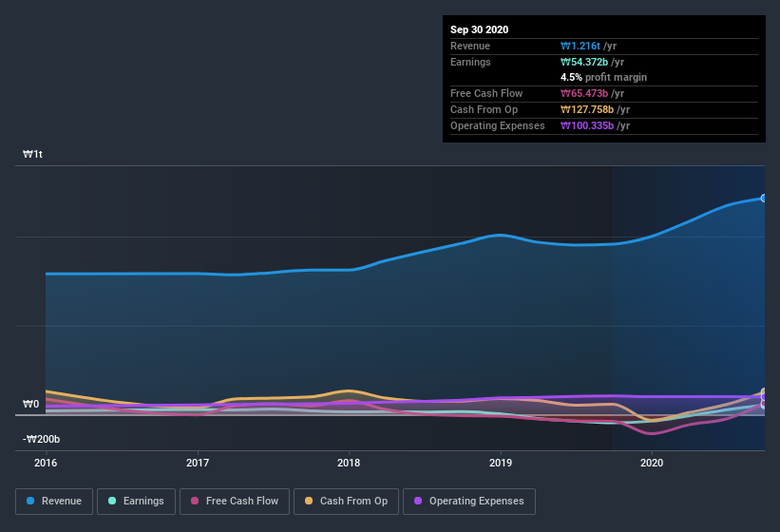Toggle the Cash From Op legend button

346,502
